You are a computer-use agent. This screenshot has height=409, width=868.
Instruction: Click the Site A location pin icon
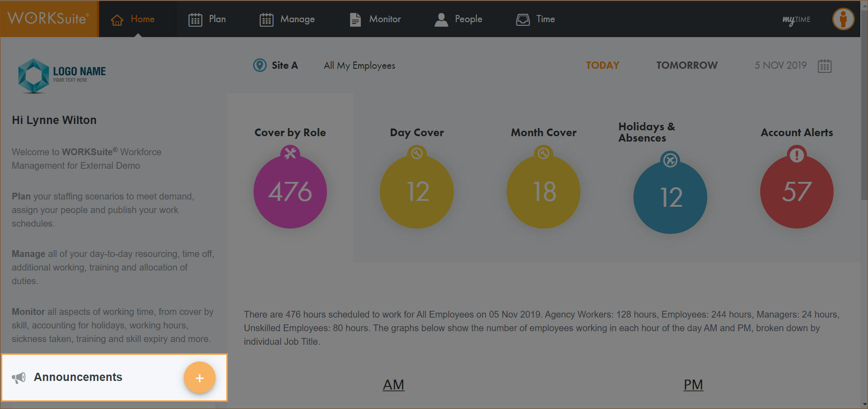(x=260, y=65)
